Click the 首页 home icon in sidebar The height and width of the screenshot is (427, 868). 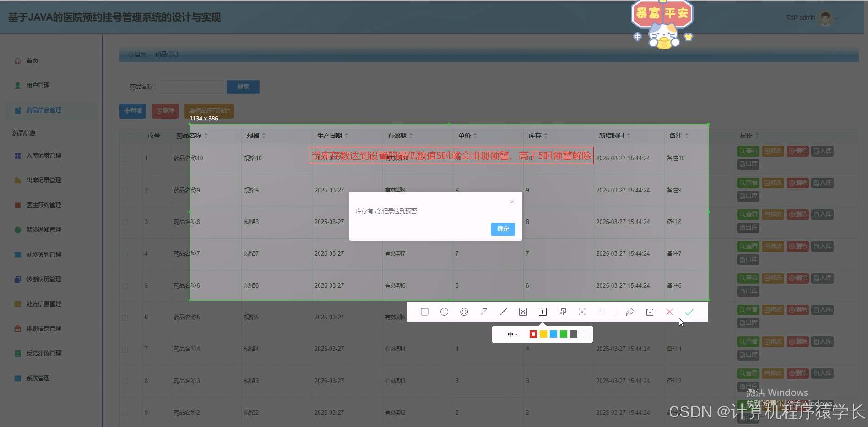tap(17, 60)
